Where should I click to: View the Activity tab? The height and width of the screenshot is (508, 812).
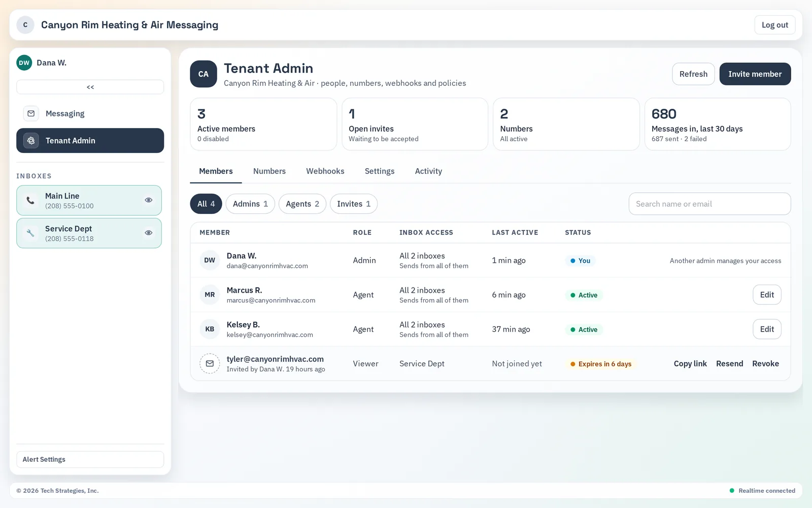(x=428, y=171)
